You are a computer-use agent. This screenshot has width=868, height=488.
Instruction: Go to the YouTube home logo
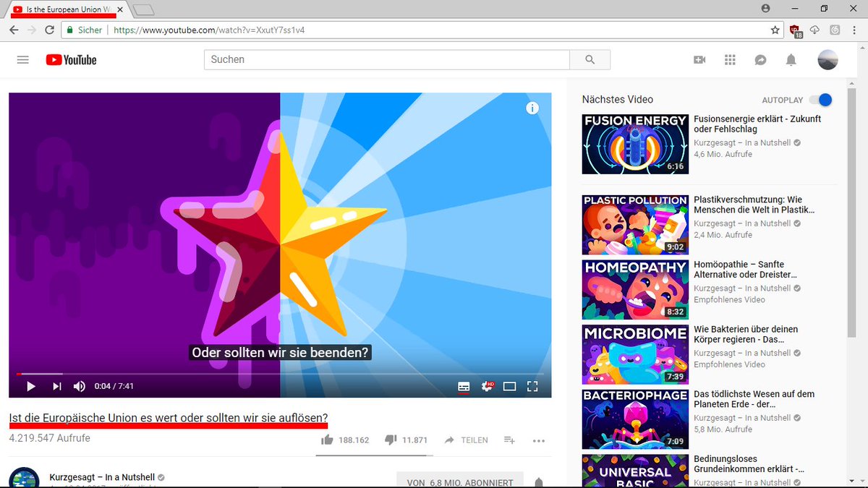[x=71, y=60]
